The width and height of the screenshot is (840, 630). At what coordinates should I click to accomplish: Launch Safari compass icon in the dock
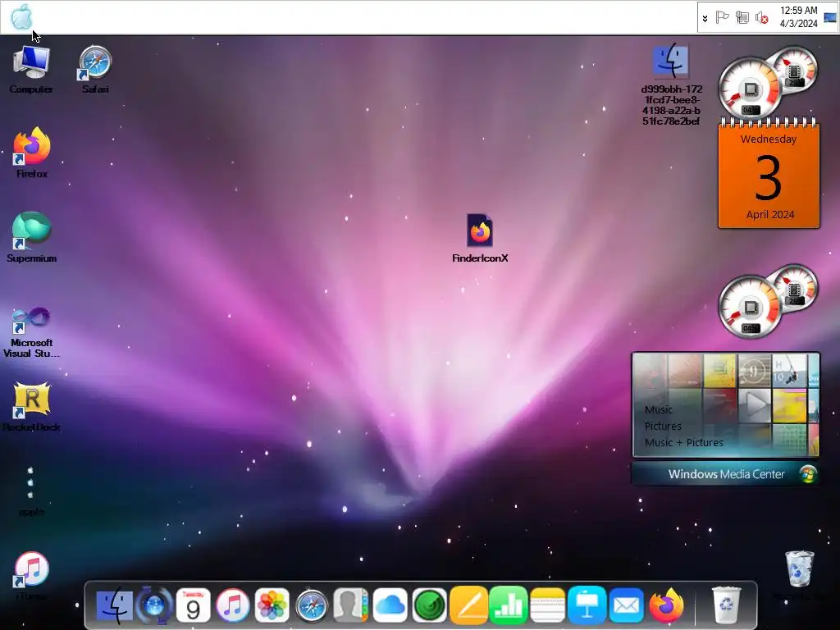(311, 605)
